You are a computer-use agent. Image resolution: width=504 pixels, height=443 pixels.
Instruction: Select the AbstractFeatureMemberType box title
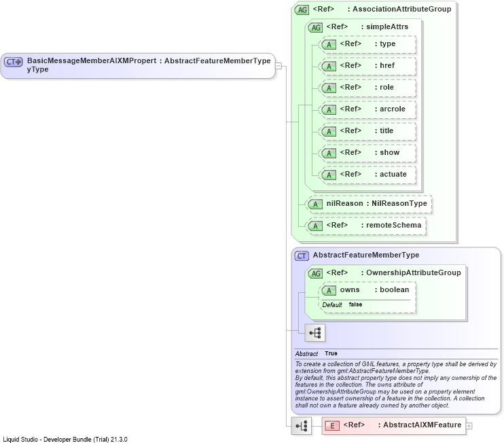[366, 255]
